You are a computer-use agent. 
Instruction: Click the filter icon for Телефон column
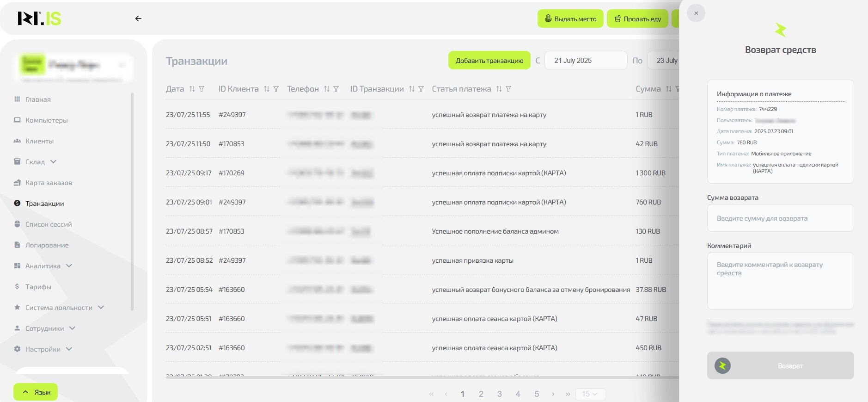(x=336, y=89)
